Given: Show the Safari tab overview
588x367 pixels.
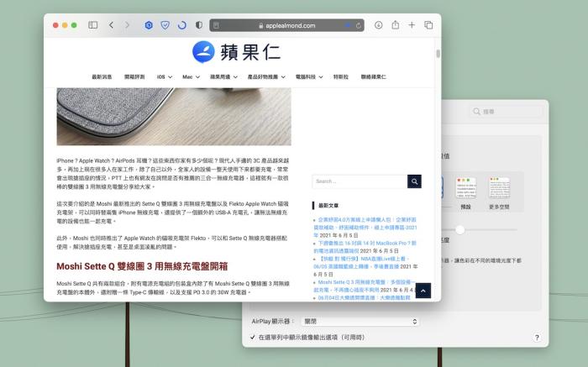Looking at the screenshot, I should 428,25.
